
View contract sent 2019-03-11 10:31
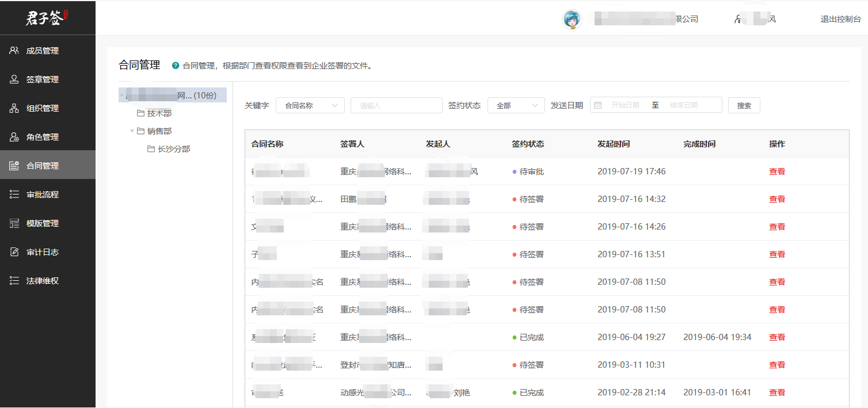click(x=777, y=365)
